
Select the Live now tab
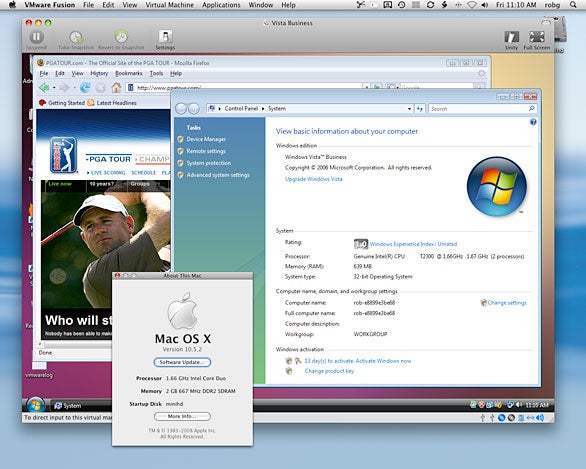tap(60, 184)
